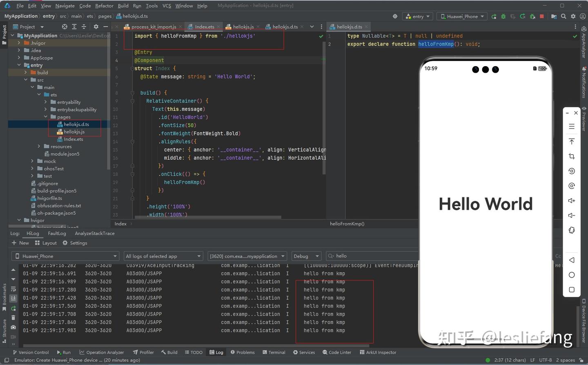The height and width of the screenshot is (365, 588).
Task: Start debugging with the Debug bug icon
Action: click(x=503, y=16)
